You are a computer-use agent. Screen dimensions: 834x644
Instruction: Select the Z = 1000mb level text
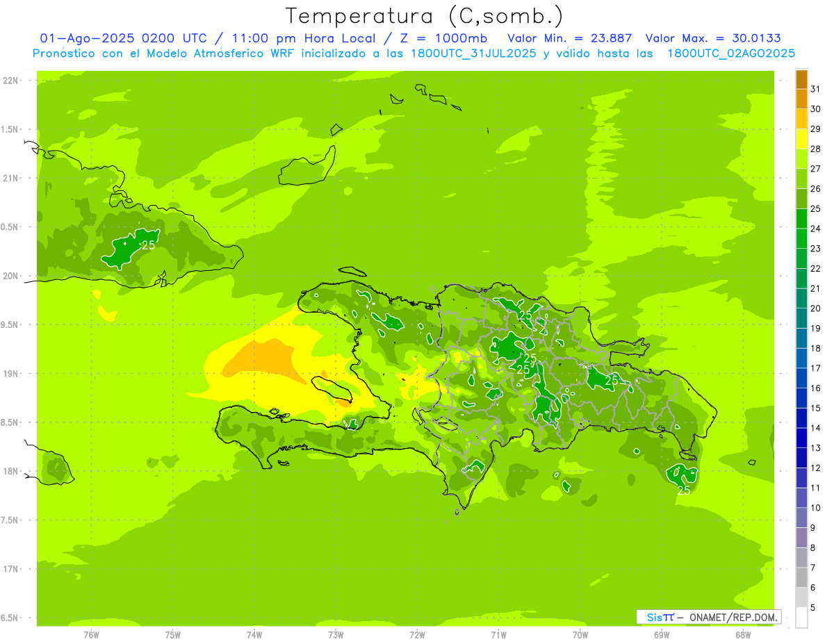point(442,38)
